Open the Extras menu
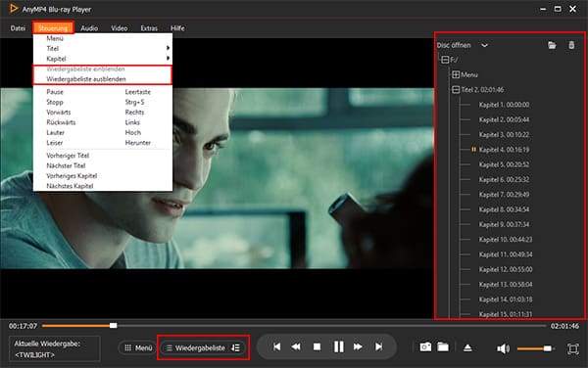Viewport: 588px width, 368px height. point(149,28)
